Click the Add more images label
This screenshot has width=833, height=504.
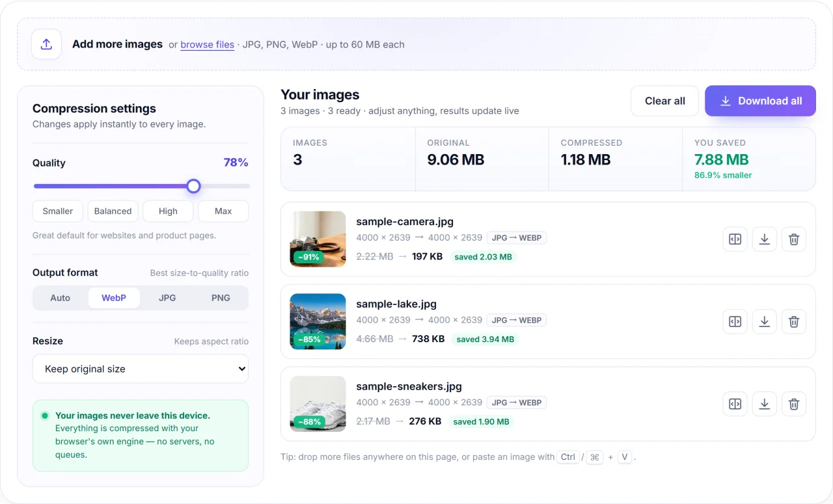click(117, 44)
